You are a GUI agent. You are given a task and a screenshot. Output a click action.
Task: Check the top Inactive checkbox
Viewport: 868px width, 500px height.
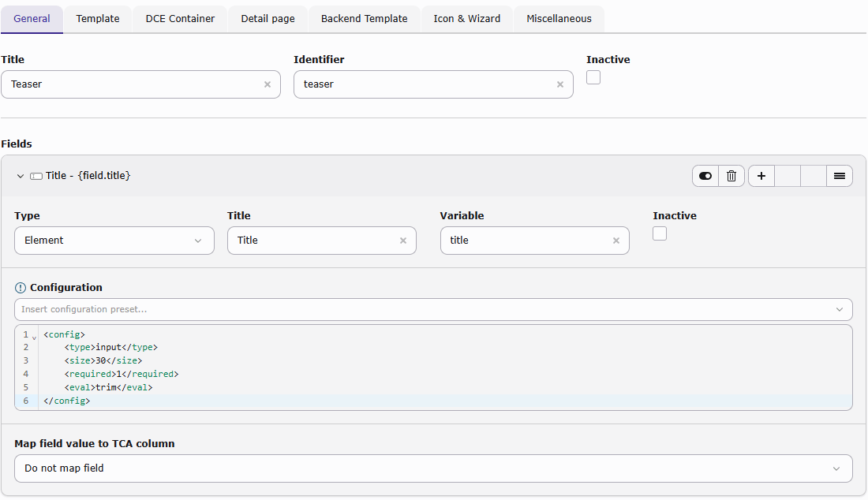click(x=593, y=77)
